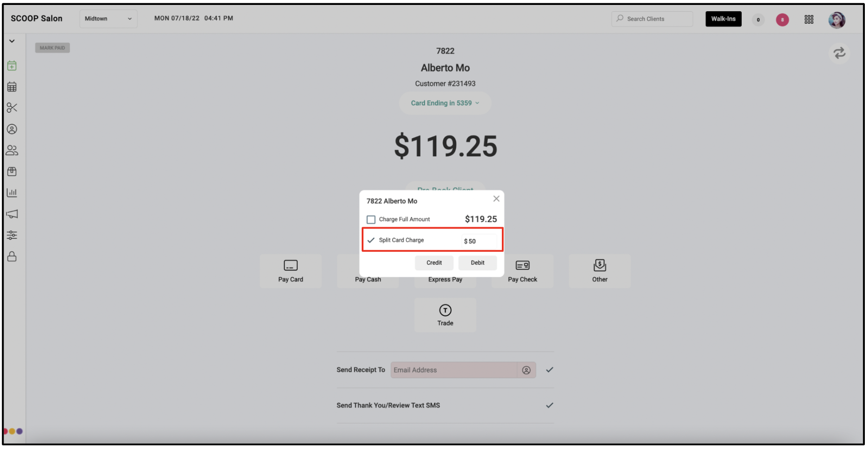The image size is (868, 449).
Task: Click the Customer #231493 text
Action: pos(445,84)
